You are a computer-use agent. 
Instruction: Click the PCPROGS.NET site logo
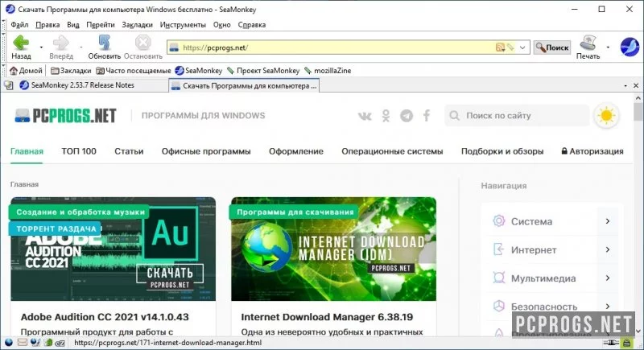coord(66,116)
